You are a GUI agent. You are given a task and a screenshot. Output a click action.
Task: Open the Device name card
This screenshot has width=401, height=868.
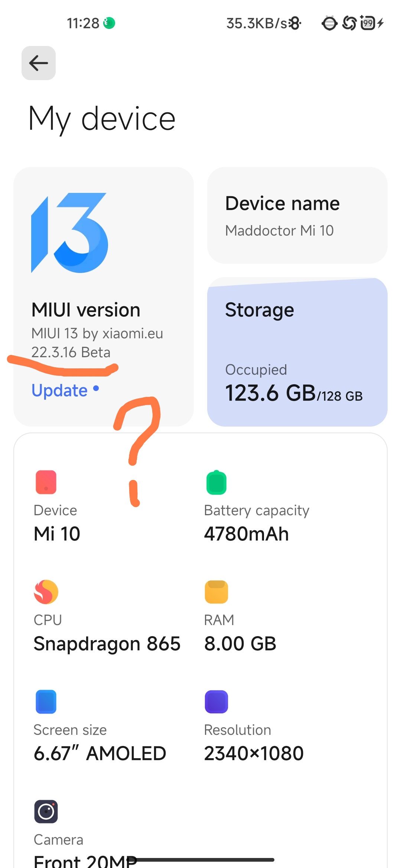[x=297, y=215]
